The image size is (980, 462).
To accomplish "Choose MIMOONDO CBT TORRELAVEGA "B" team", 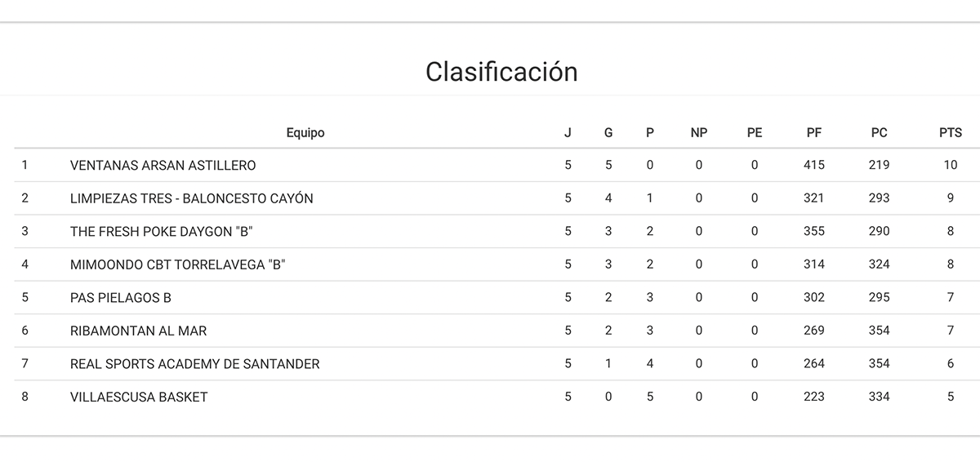I will pyautogui.click(x=178, y=264).
